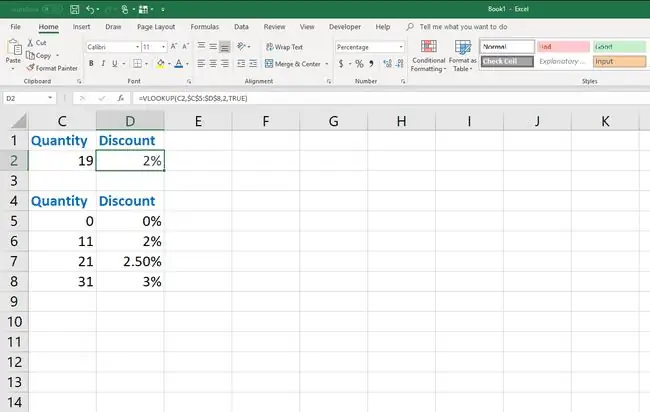Apply the Bad cell style

[563, 46]
